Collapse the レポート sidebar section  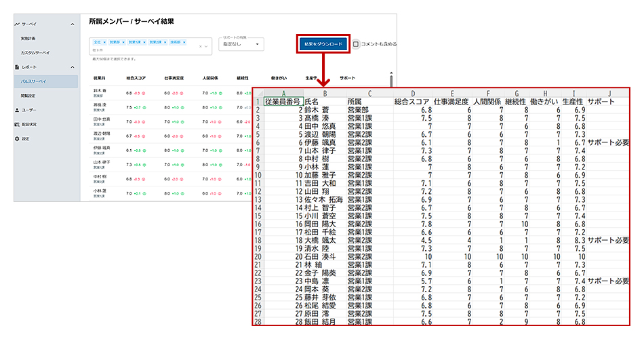pos(73,67)
